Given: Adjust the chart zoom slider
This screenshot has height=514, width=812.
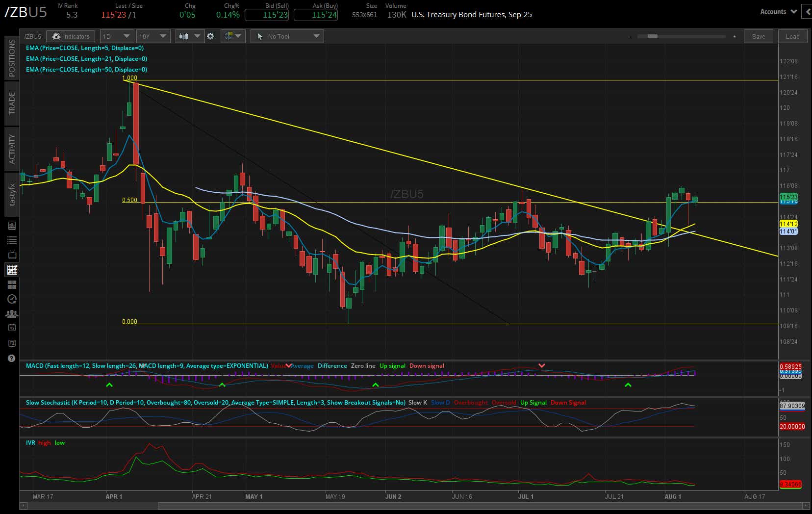Looking at the screenshot, I should 651,36.
